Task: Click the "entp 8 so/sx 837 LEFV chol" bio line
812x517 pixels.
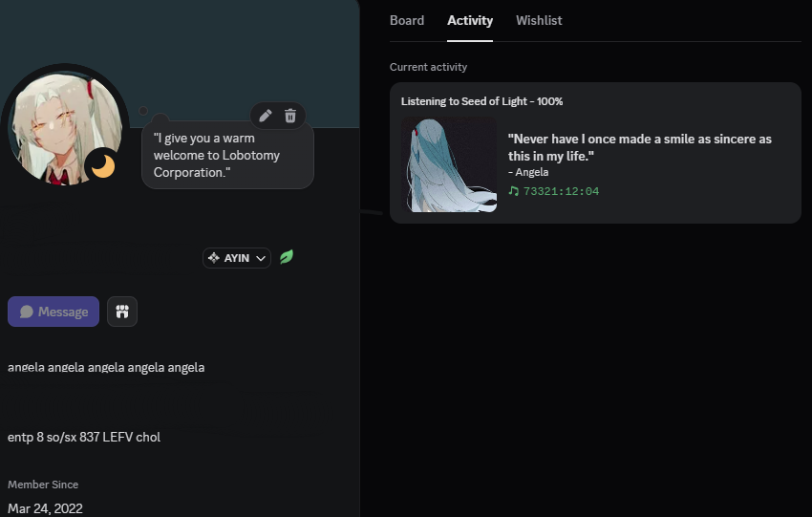Action: tap(84, 437)
